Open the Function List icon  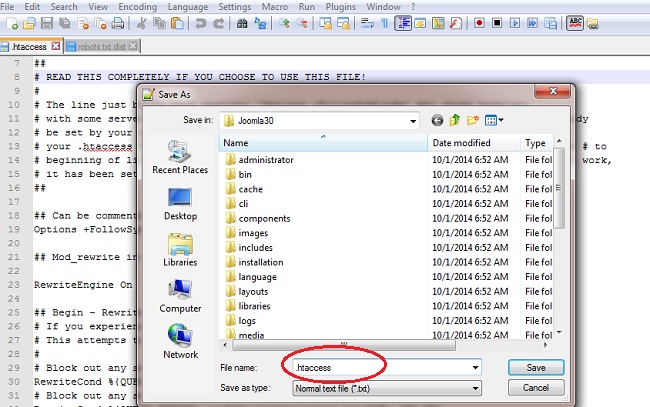456,23
